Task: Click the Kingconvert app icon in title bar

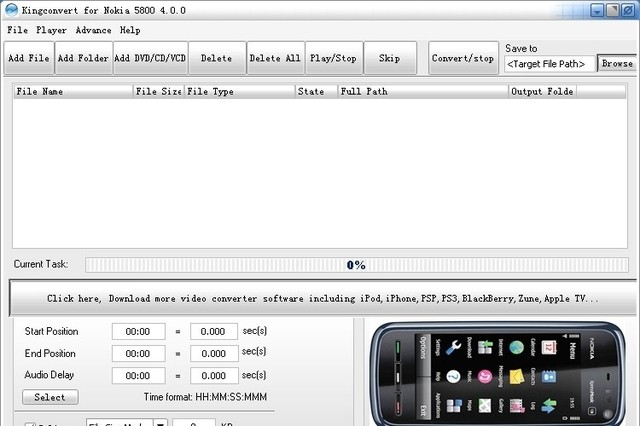Action: pos(11,9)
